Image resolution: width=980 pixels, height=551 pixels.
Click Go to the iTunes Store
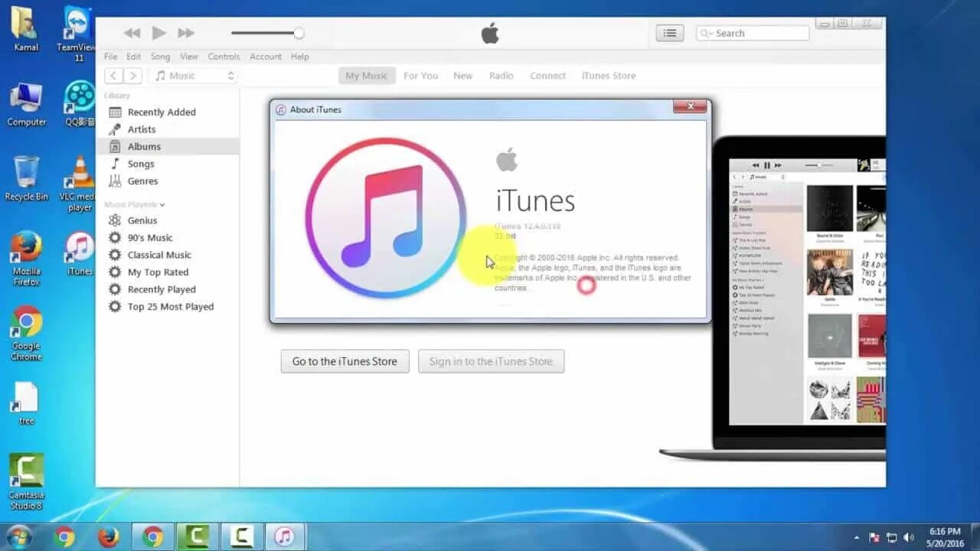click(x=345, y=361)
